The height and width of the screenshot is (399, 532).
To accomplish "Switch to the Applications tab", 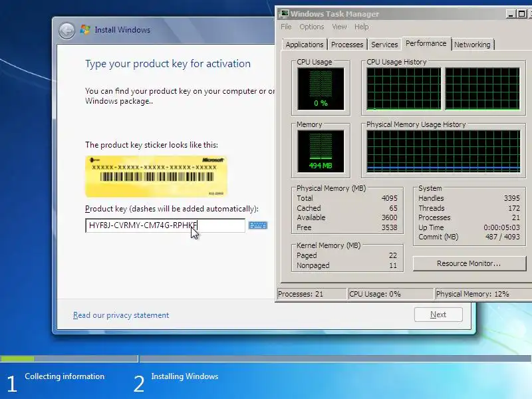I will click(305, 45).
